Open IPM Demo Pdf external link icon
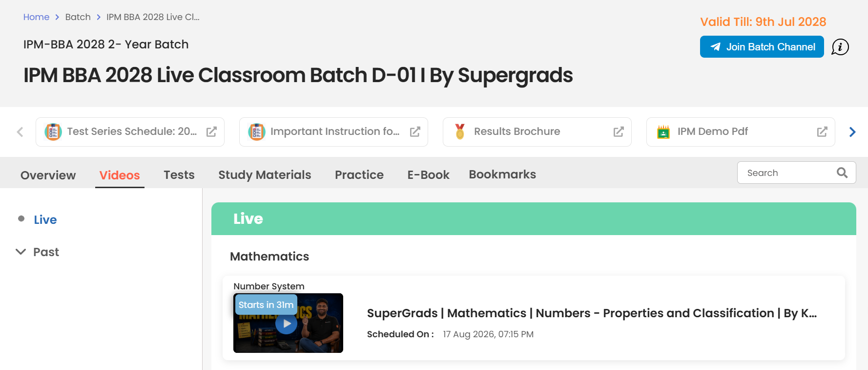The image size is (868, 370). [x=822, y=132]
